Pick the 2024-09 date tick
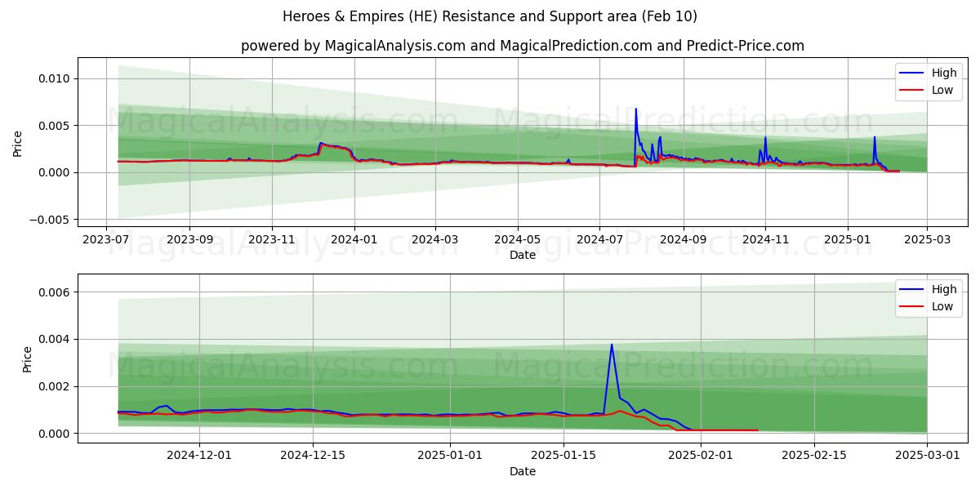This screenshot has width=980, height=490. pyautogui.click(x=684, y=239)
